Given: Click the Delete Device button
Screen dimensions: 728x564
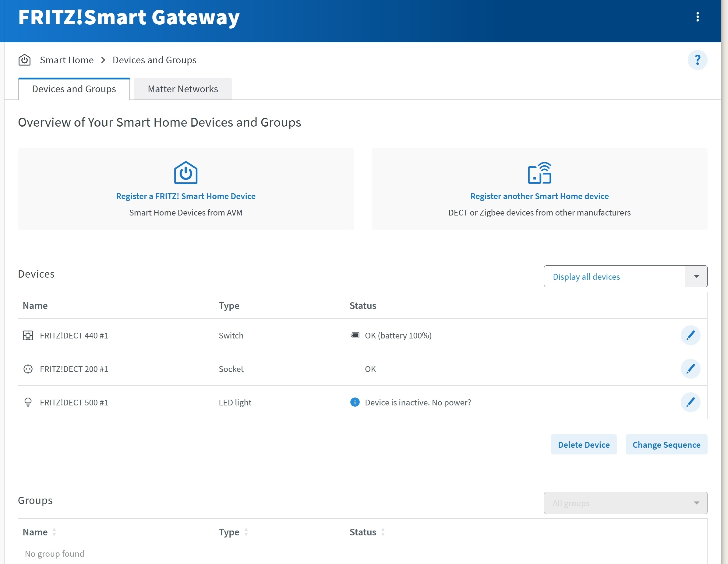Looking at the screenshot, I should click(584, 445).
